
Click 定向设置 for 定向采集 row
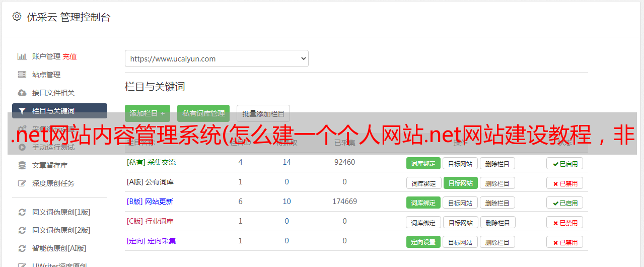click(x=423, y=242)
